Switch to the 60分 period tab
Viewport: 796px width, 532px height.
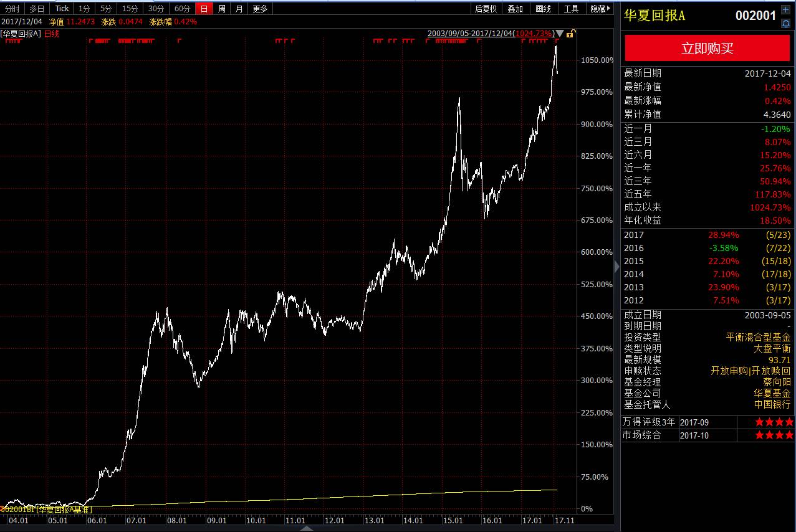pos(182,9)
